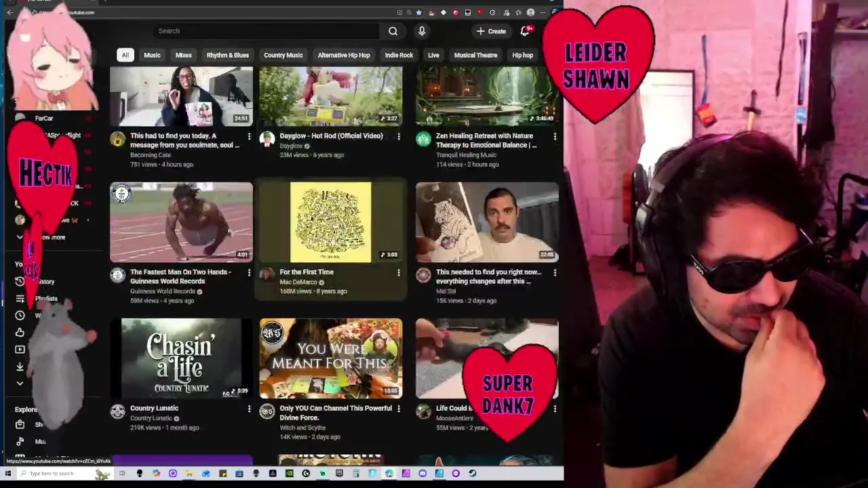Image resolution: width=868 pixels, height=488 pixels.
Task: Activate voice search microphone icon
Action: click(422, 31)
